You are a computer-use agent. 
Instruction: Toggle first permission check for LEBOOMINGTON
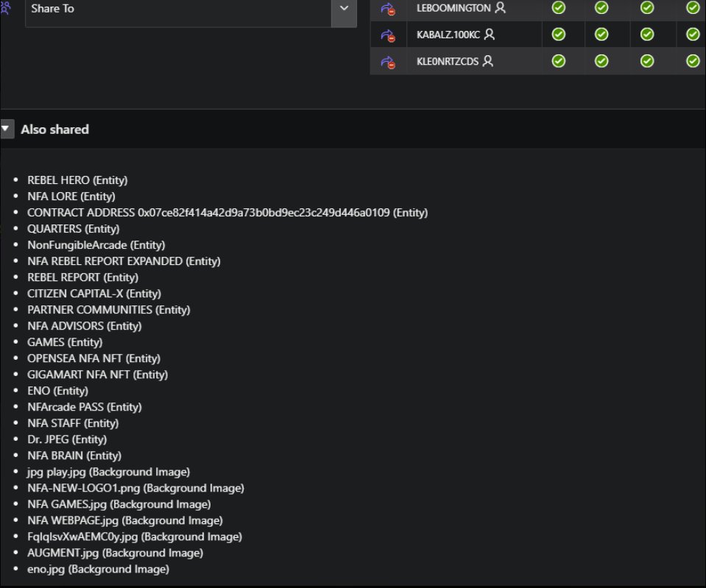coord(558,7)
